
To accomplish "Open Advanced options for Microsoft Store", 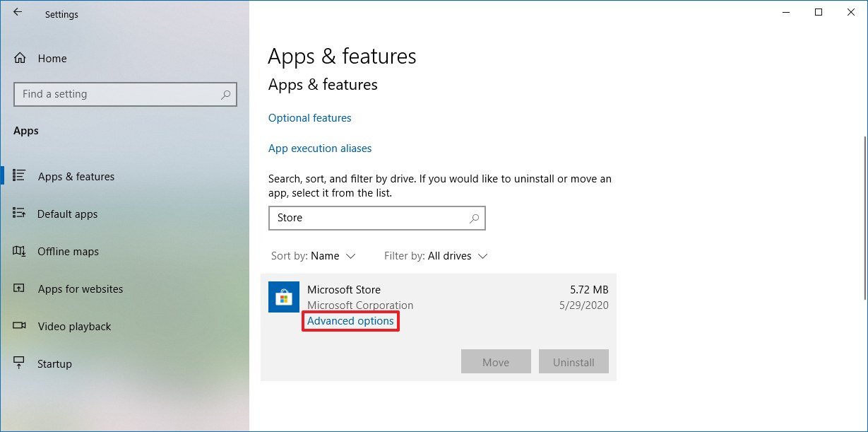I will [x=350, y=320].
